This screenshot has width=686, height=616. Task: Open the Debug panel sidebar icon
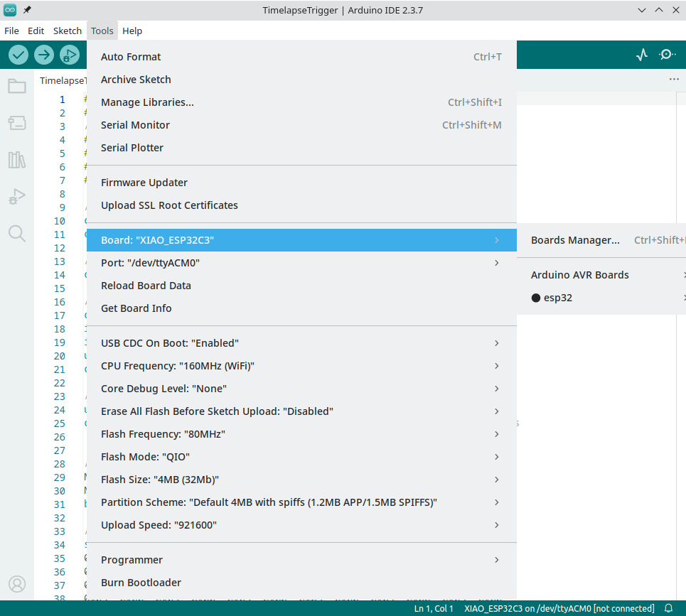pos(17,197)
